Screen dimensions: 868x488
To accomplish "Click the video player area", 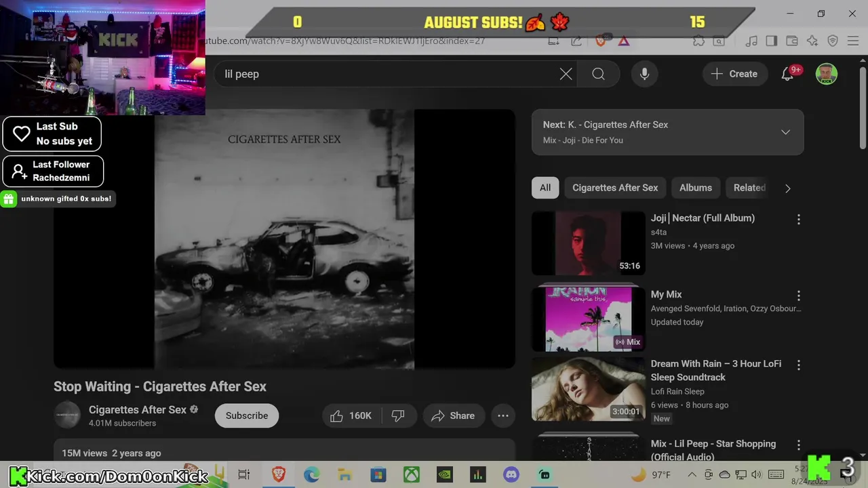I will [284, 239].
